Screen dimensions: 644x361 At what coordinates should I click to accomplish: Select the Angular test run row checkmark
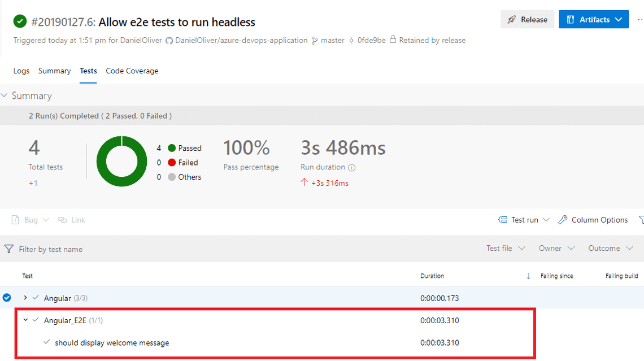[6, 298]
